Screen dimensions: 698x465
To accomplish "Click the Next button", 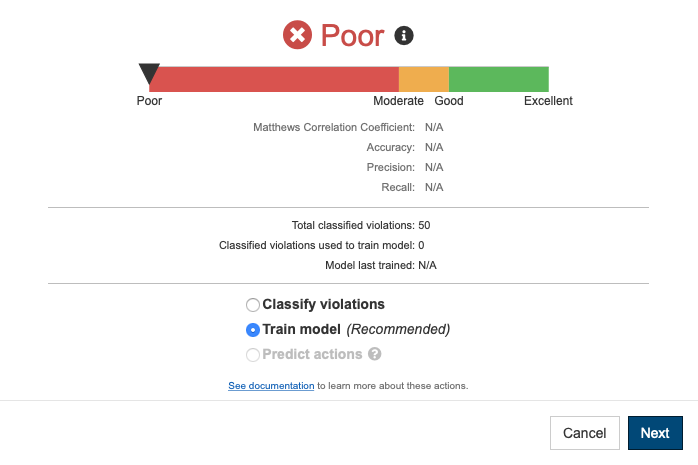I will coord(655,433).
